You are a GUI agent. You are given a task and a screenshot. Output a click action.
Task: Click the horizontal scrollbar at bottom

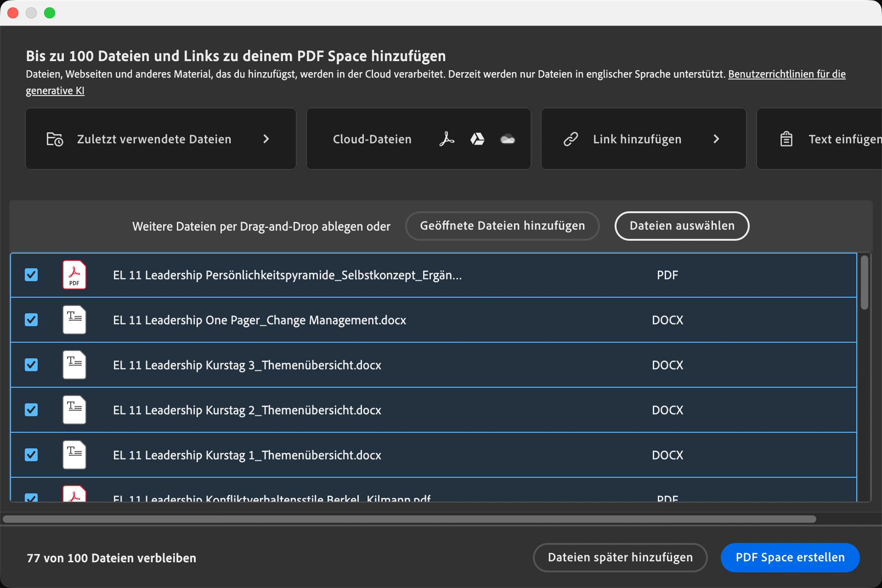(409, 519)
